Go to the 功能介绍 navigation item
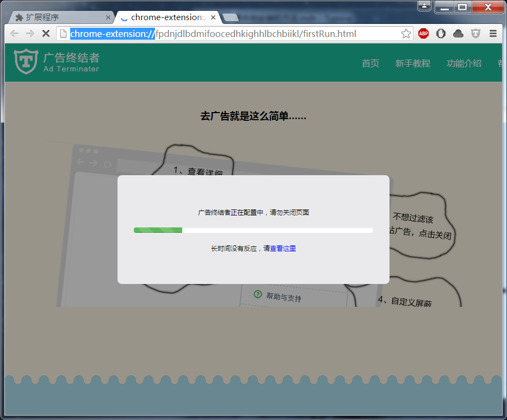This screenshot has width=507, height=420. (463, 64)
